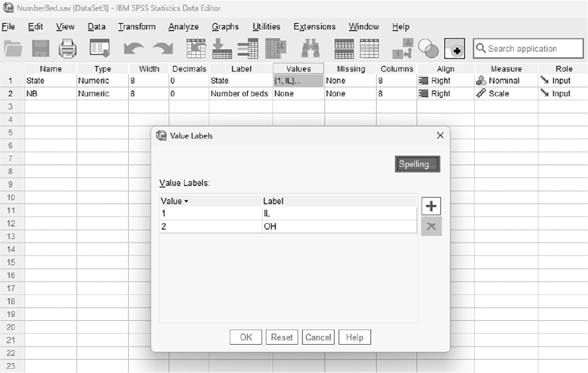
Task: Open the Value column sort dropdown arrow
Action: (186, 201)
